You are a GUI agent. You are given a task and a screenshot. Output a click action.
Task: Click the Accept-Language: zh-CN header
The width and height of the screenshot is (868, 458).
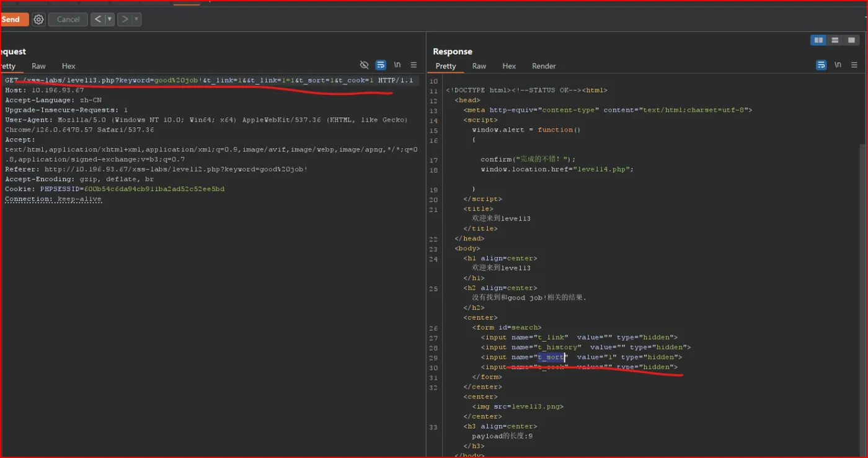coord(53,101)
